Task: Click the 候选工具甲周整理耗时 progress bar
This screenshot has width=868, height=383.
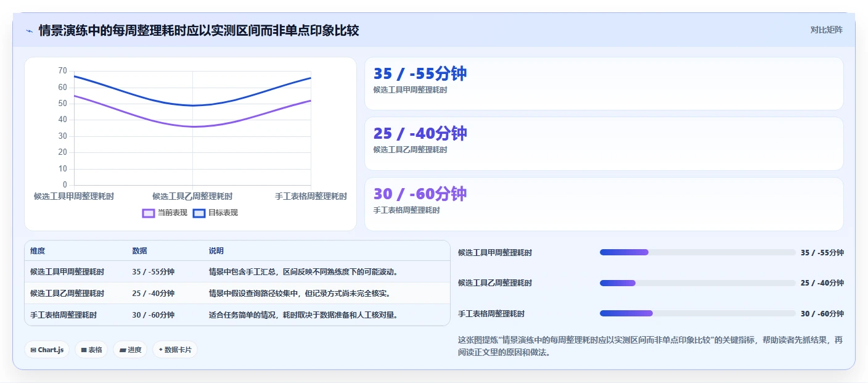Action: pos(697,252)
